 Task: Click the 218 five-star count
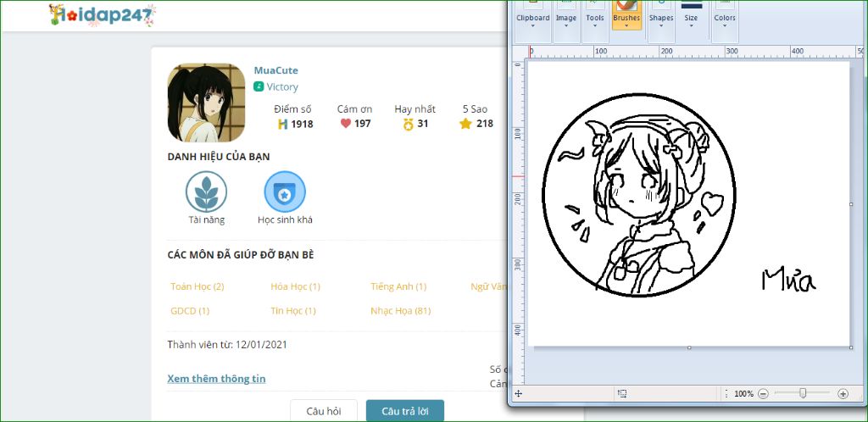pyautogui.click(x=484, y=124)
